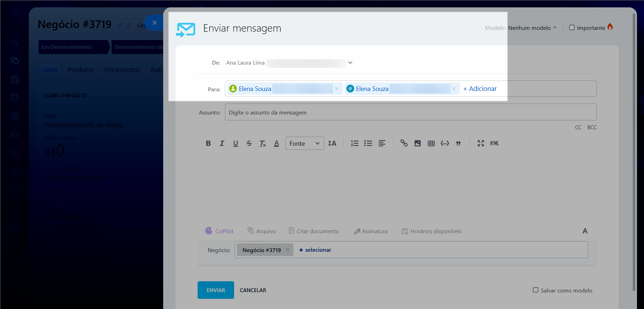
Task: Switch editor to HTML mode
Action: (494, 143)
